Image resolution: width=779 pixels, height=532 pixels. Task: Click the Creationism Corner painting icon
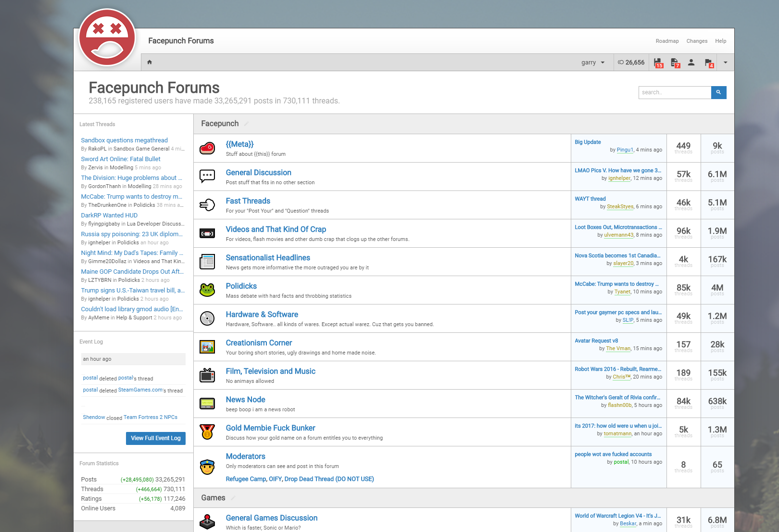click(x=207, y=346)
